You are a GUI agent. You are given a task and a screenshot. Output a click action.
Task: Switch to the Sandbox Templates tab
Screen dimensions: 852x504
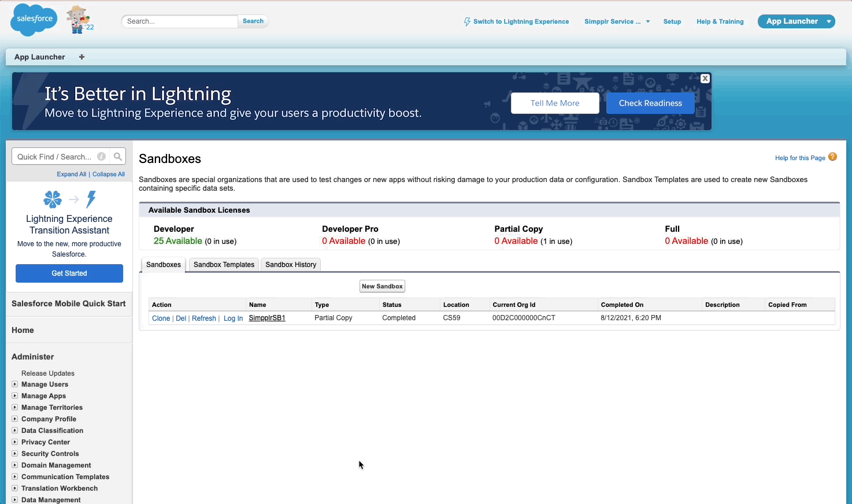click(x=224, y=265)
